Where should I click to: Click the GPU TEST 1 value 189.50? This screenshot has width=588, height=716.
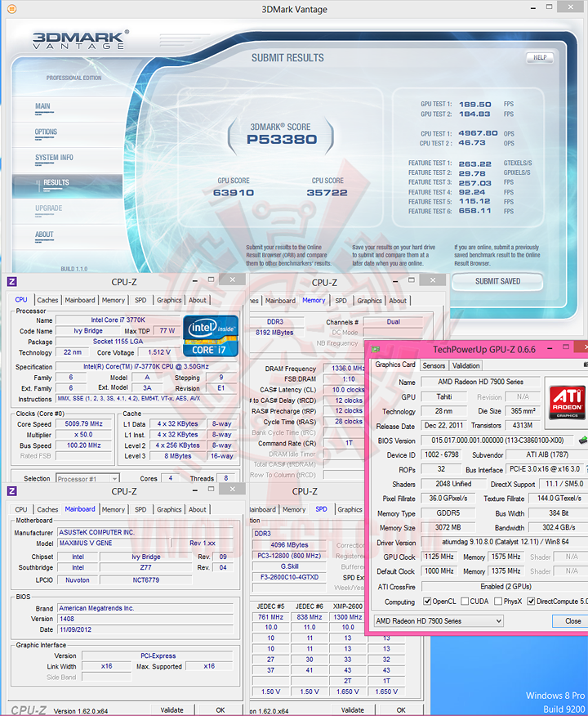474,104
